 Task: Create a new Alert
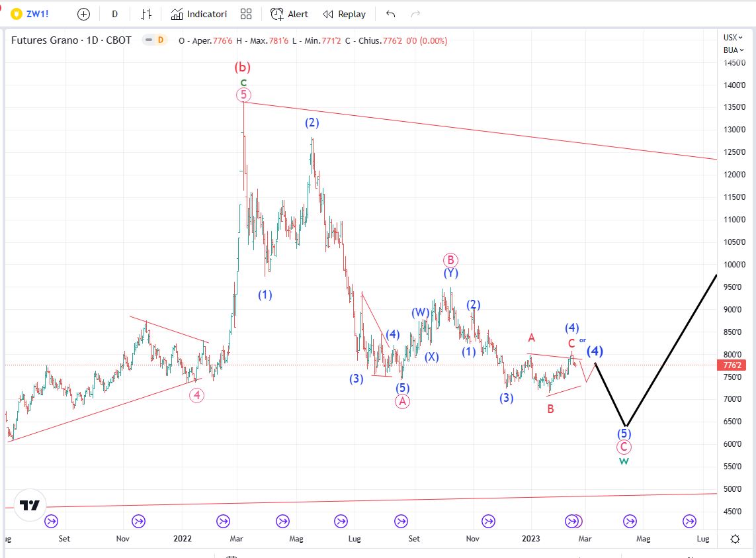290,14
